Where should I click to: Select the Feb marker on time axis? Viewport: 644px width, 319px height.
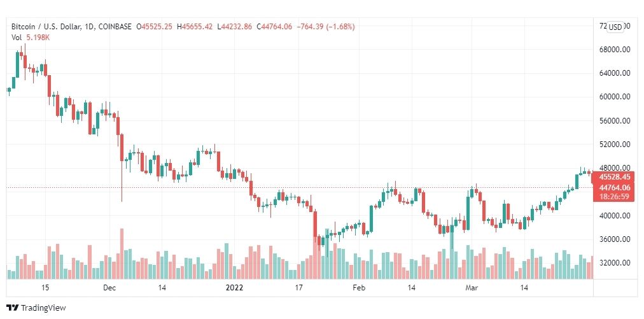(x=359, y=288)
